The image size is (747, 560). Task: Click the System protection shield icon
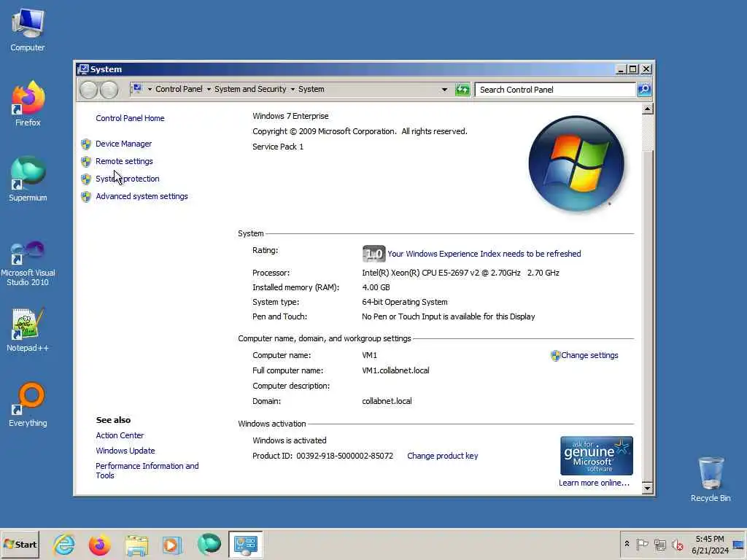pos(86,179)
